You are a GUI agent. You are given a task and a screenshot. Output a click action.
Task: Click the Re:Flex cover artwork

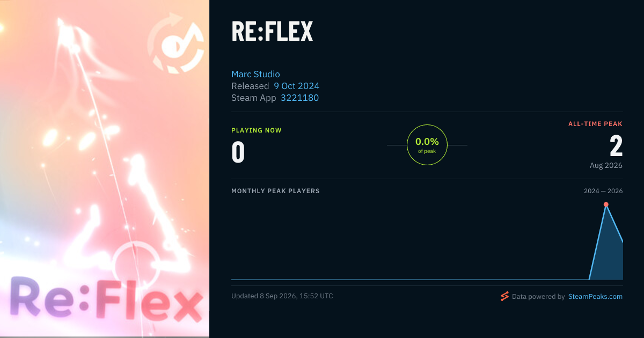(x=105, y=169)
